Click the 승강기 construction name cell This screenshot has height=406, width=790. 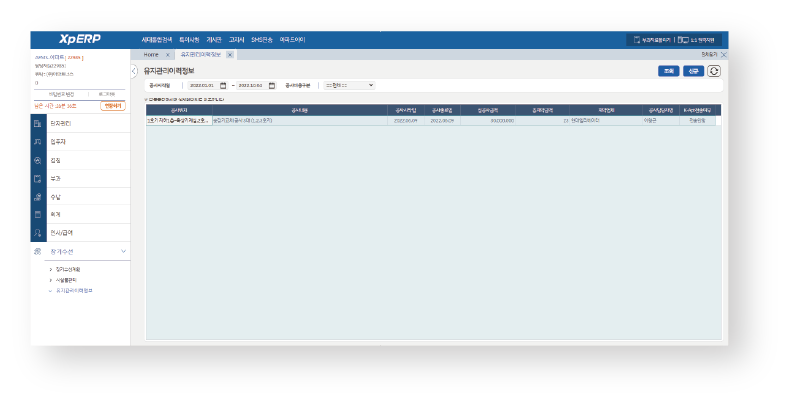(x=300, y=121)
